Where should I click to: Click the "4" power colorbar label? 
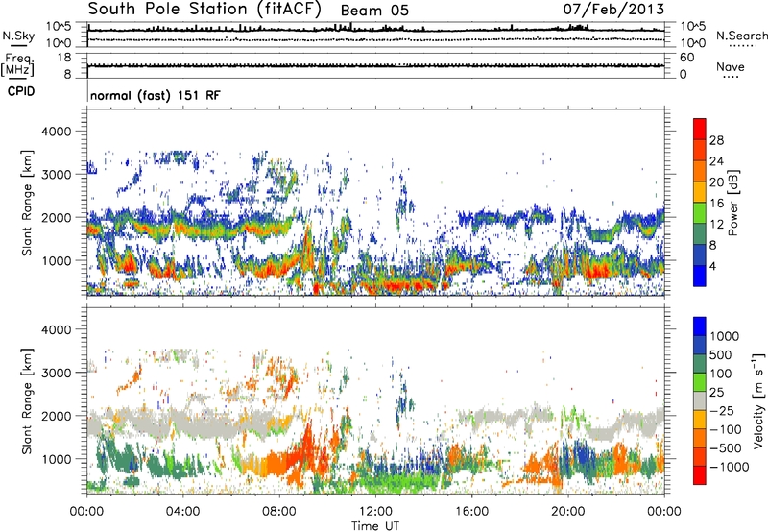click(x=712, y=267)
